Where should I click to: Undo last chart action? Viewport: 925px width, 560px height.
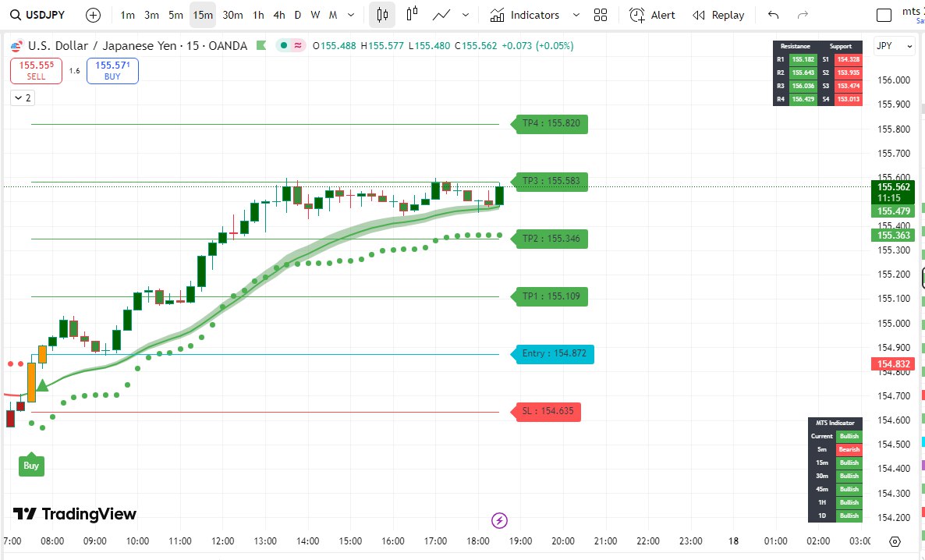point(774,15)
